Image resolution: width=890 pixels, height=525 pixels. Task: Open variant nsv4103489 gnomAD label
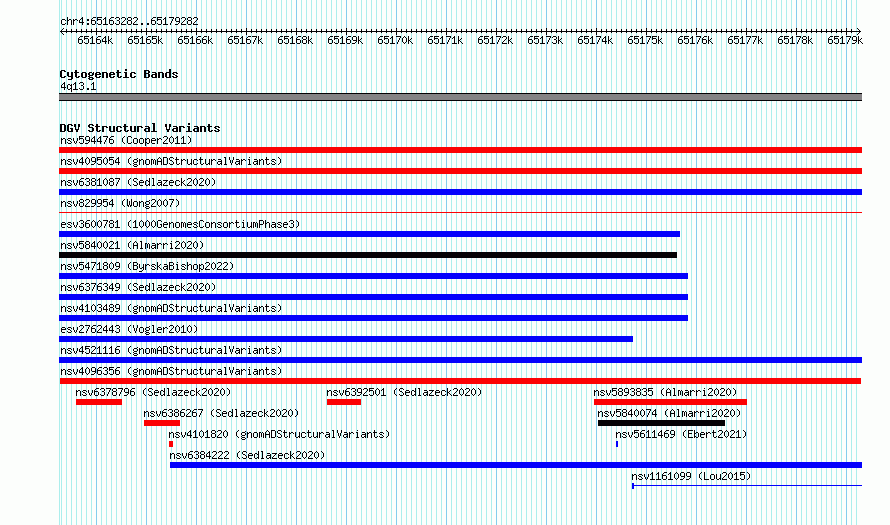(171, 308)
